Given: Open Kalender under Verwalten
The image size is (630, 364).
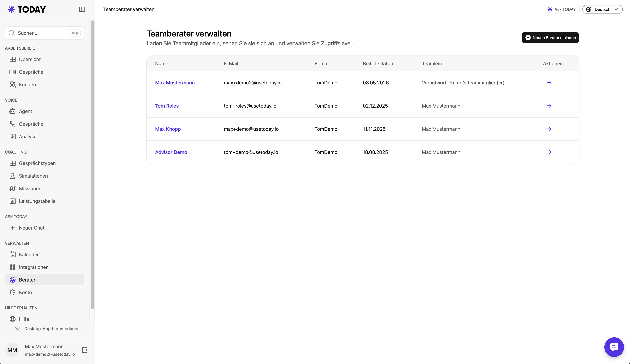Looking at the screenshot, I should 44,254.
